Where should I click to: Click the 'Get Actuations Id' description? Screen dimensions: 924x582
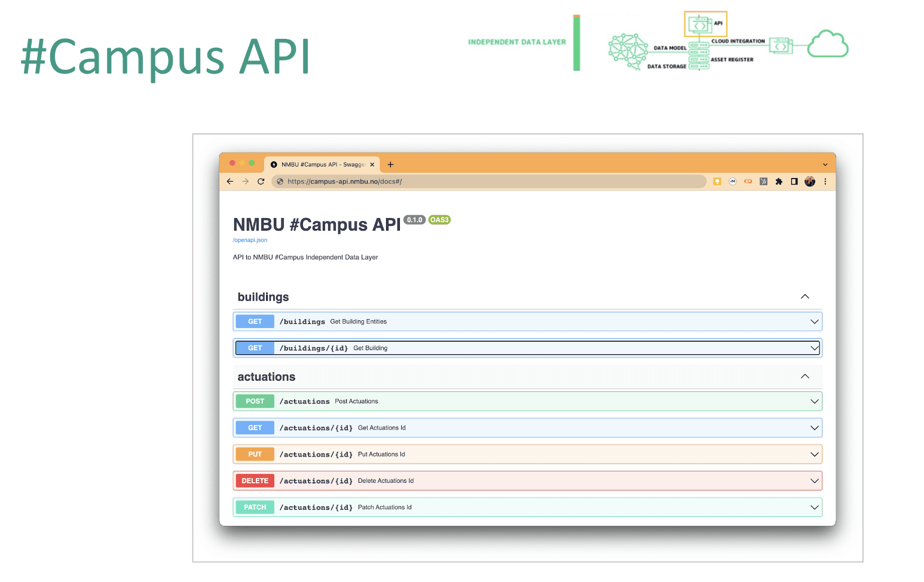pyautogui.click(x=382, y=428)
